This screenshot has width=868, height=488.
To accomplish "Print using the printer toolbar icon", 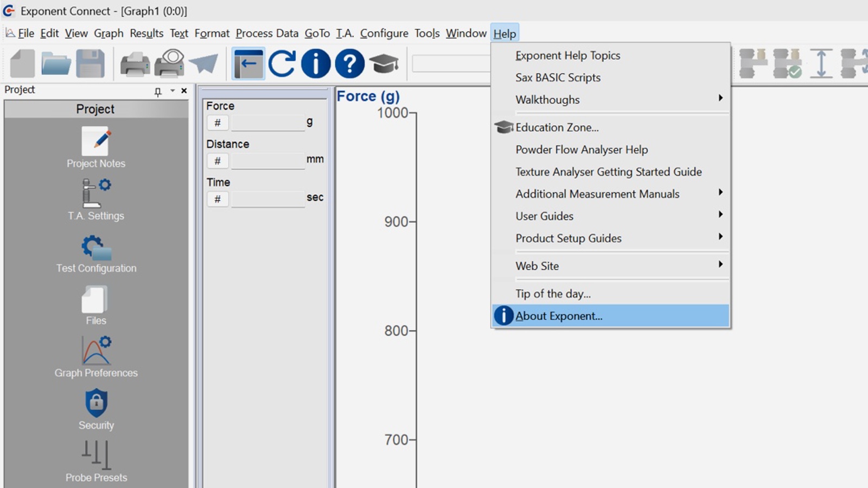I will pos(135,64).
